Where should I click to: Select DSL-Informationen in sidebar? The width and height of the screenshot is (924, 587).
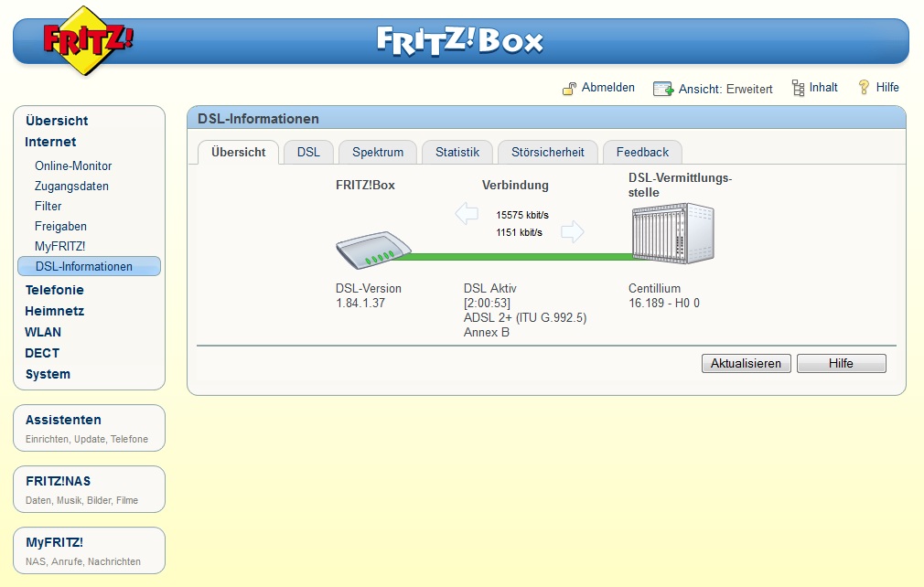pyautogui.click(x=89, y=266)
